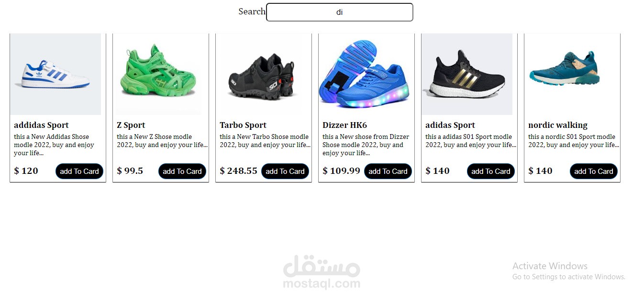Open the black Tarbo Sport shoe image
644x296 pixels.
pos(261,74)
